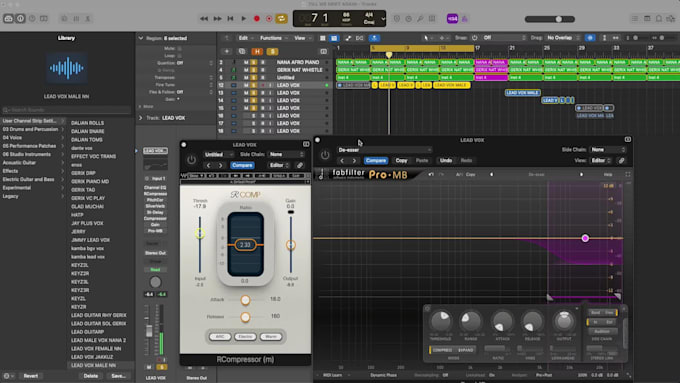Click the Rewind transport button
The height and width of the screenshot is (383, 680).
click(x=204, y=19)
